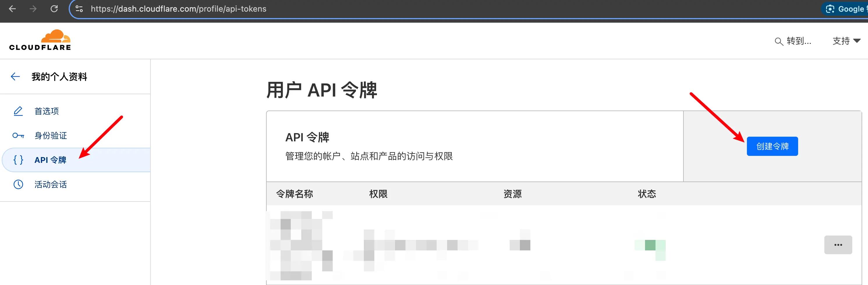
Task: Click the 转到... search field
Action: [x=793, y=41]
